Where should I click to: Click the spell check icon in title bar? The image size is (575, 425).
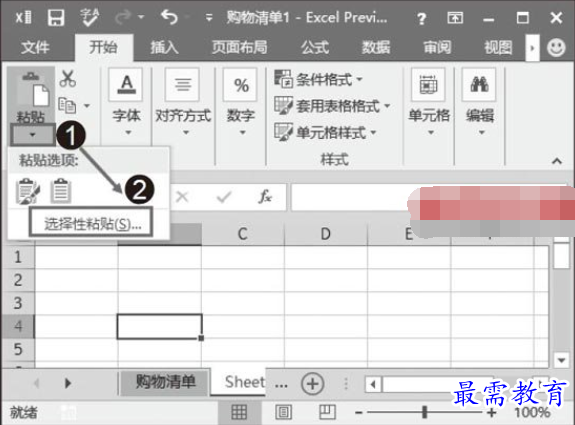pyautogui.click(x=89, y=17)
